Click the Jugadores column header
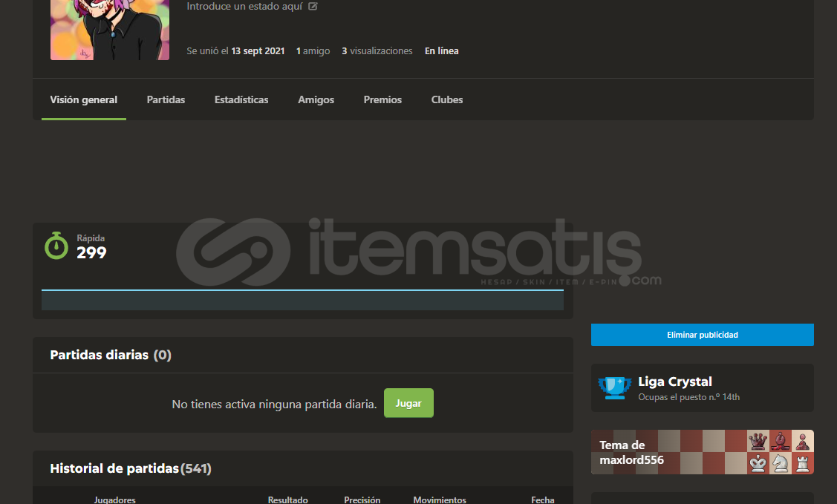The height and width of the screenshot is (504, 837). point(115,500)
